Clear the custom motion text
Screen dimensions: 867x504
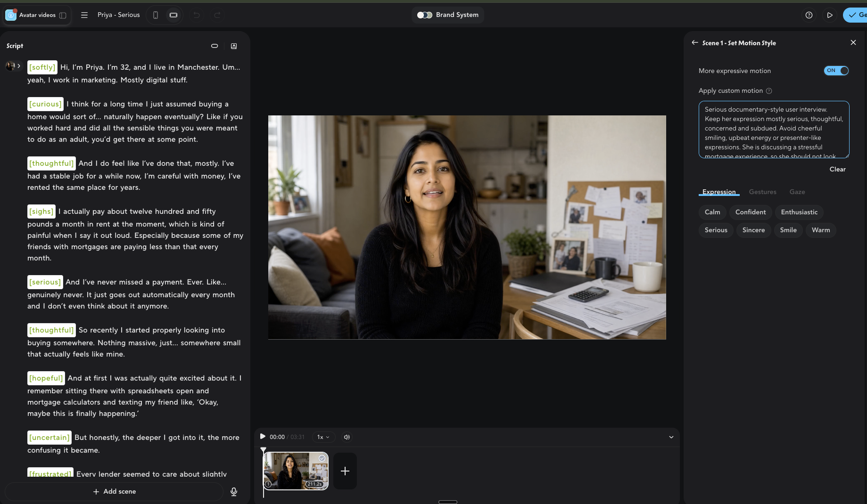pyautogui.click(x=838, y=169)
